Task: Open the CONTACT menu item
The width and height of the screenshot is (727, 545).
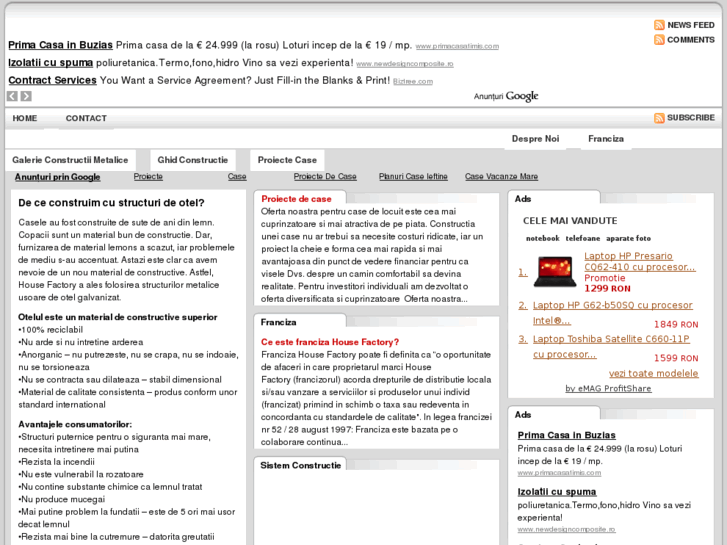Action: click(x=86, y=118)
